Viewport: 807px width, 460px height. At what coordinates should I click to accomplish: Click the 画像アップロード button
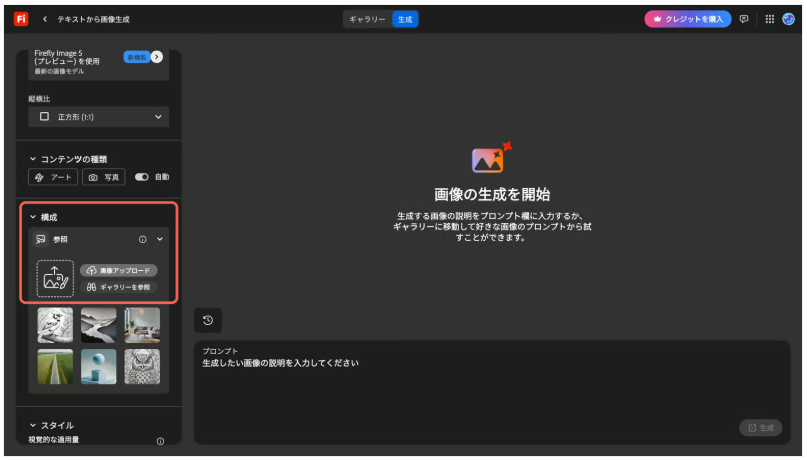point(119,271)
